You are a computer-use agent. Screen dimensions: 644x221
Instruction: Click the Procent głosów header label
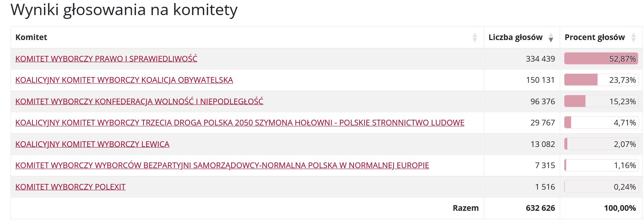pyautogui.click(x=595, y=37)
